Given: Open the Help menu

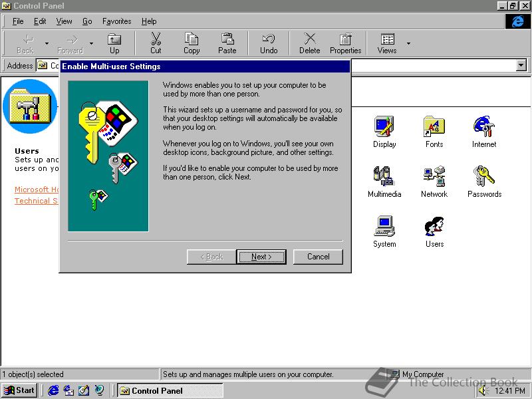Looking at the screenshot, I should click(149, 21).
